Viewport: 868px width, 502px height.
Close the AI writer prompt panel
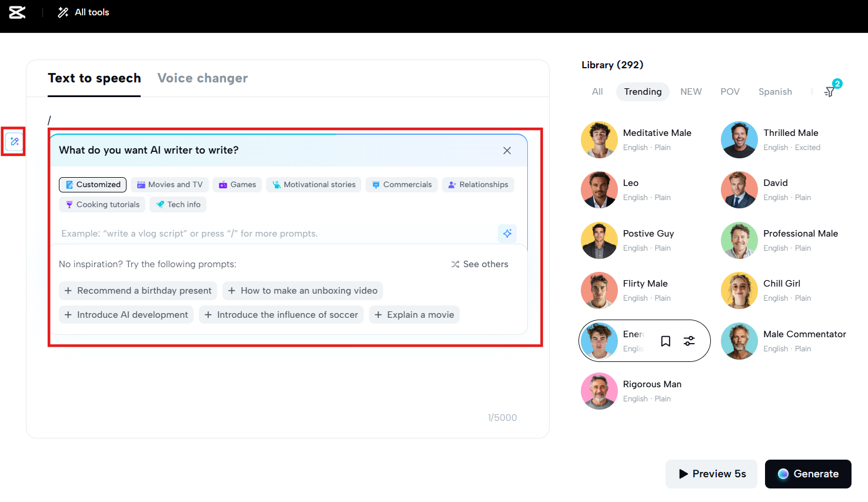click(x=507, y=151)
